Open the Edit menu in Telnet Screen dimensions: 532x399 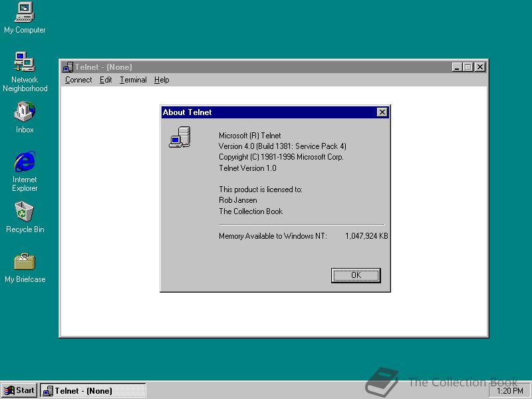point(106,80)
